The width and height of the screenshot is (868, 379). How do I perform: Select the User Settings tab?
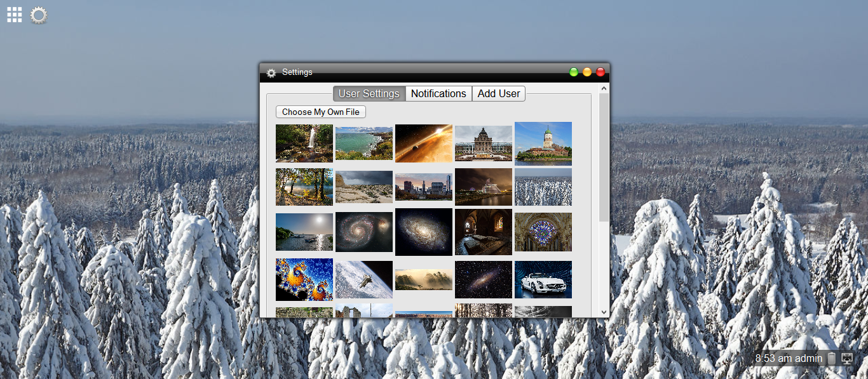point(369,93)
